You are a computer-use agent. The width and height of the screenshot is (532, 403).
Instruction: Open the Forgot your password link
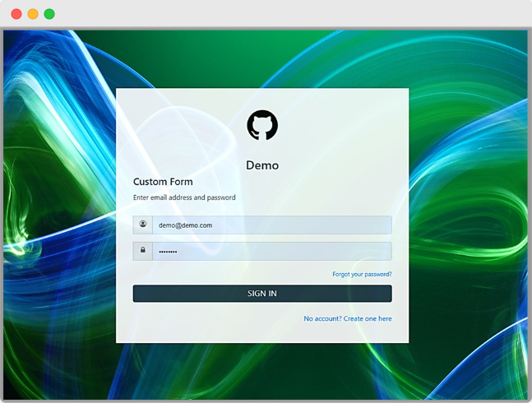(362, 274)
